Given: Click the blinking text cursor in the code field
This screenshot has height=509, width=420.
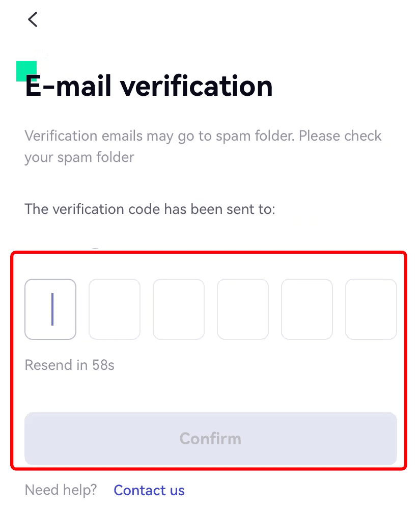Looking at the screenshot, I should click(x=52, y=309).
